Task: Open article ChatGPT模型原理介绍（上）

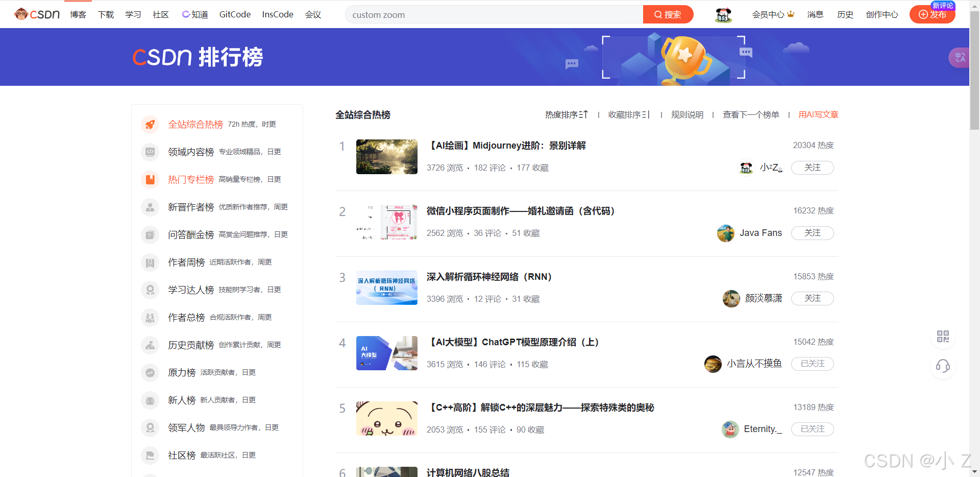Action: tap(513, 342)
